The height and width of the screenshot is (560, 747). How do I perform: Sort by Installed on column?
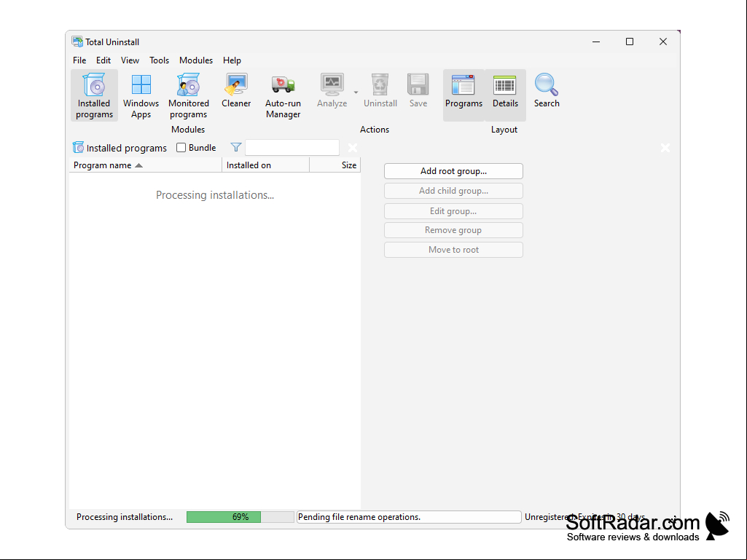266,165
